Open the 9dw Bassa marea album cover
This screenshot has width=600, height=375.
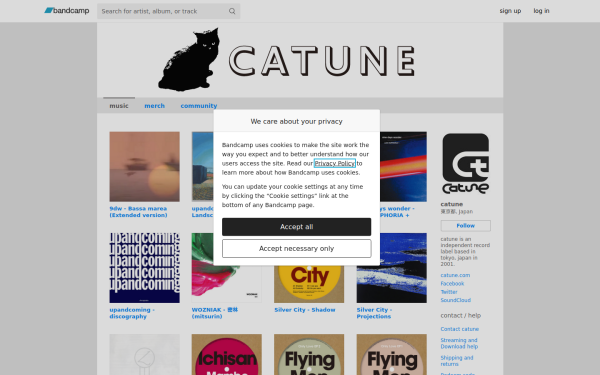point(144,166)
